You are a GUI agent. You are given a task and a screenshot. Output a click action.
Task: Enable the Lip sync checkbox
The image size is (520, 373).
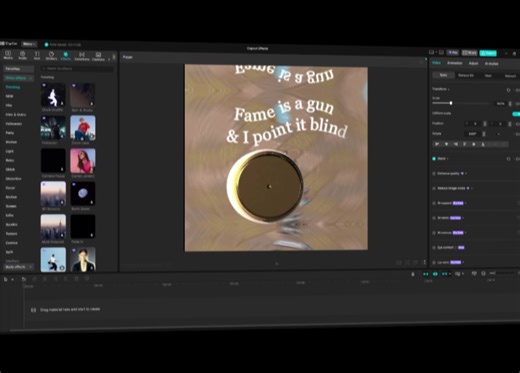[434, 263]
